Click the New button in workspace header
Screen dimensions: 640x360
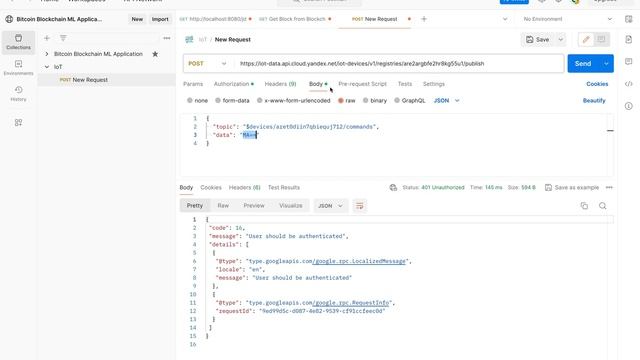pyautogui.click(x=137, y=19)
